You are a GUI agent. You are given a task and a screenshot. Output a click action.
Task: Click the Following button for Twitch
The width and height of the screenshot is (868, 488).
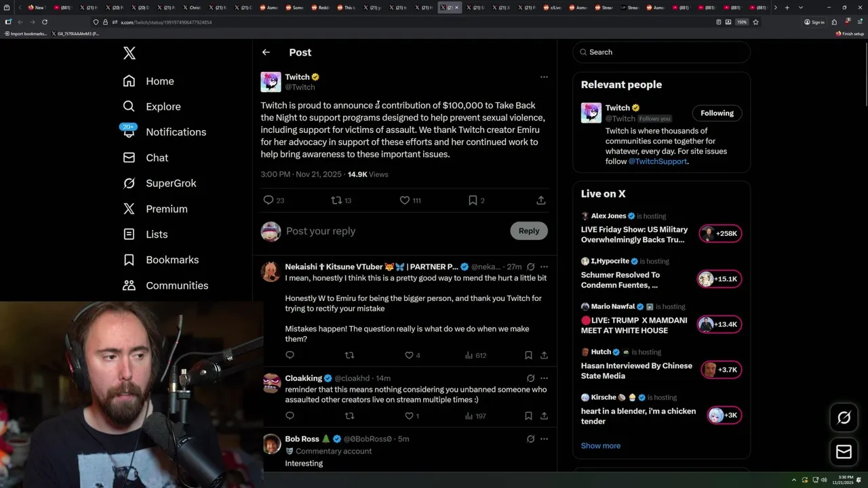[717, 113]
